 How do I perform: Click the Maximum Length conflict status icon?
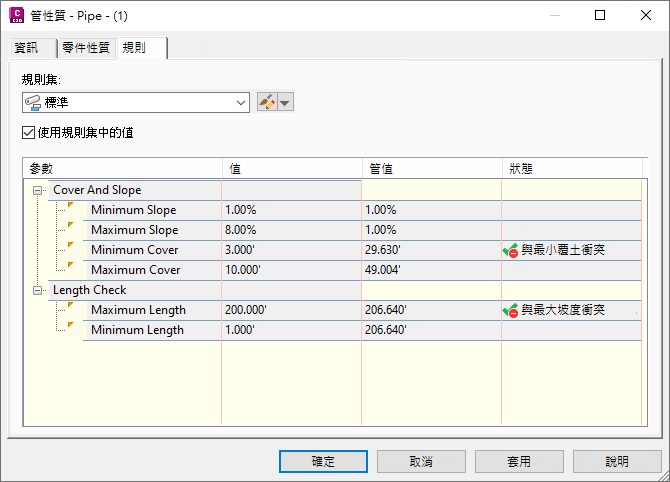tap(510, 310)
